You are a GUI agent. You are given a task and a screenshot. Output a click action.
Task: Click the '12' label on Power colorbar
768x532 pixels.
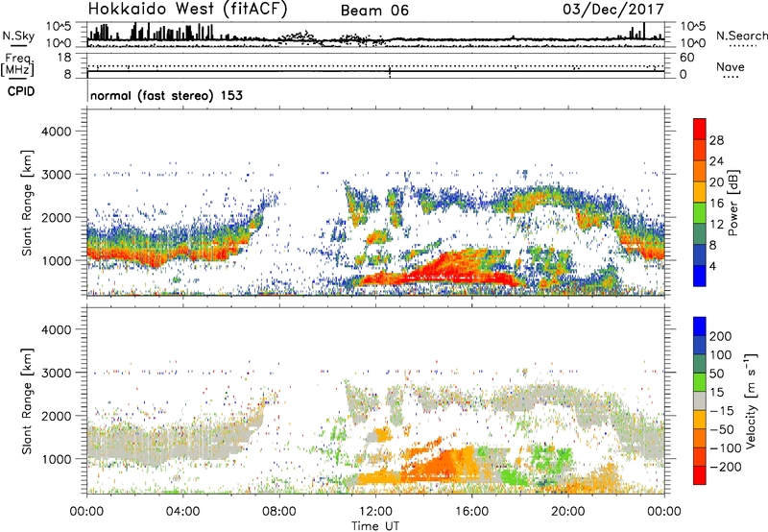(x=716, y=225)
